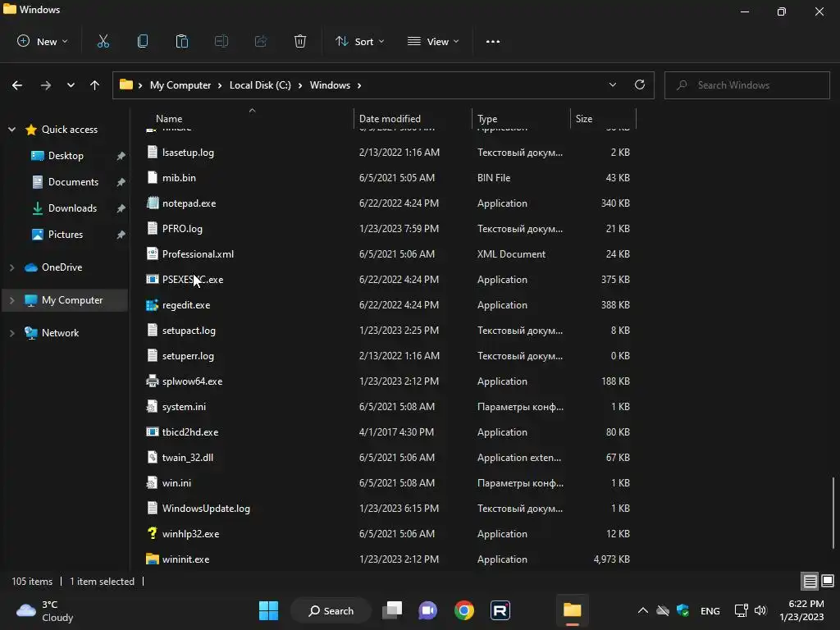Click the ENG language indicator
Viewport: 840px width, 630px height.
coord(710,610)
